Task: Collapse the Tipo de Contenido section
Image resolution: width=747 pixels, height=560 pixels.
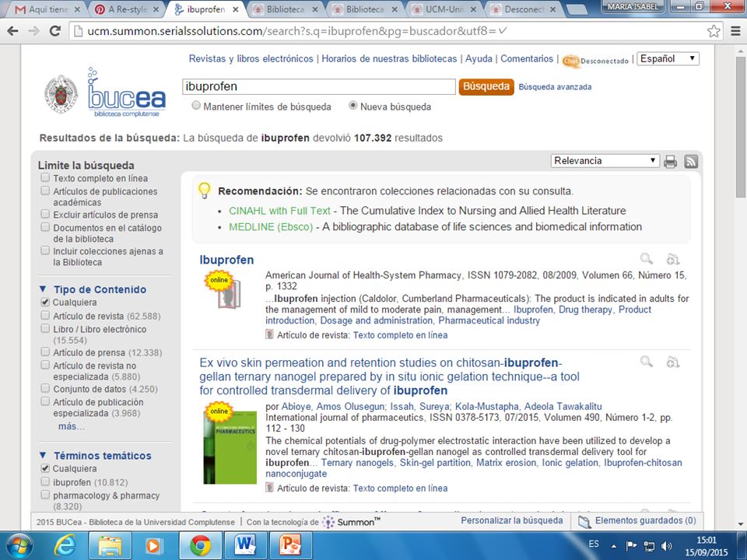Action: point(43,289)
